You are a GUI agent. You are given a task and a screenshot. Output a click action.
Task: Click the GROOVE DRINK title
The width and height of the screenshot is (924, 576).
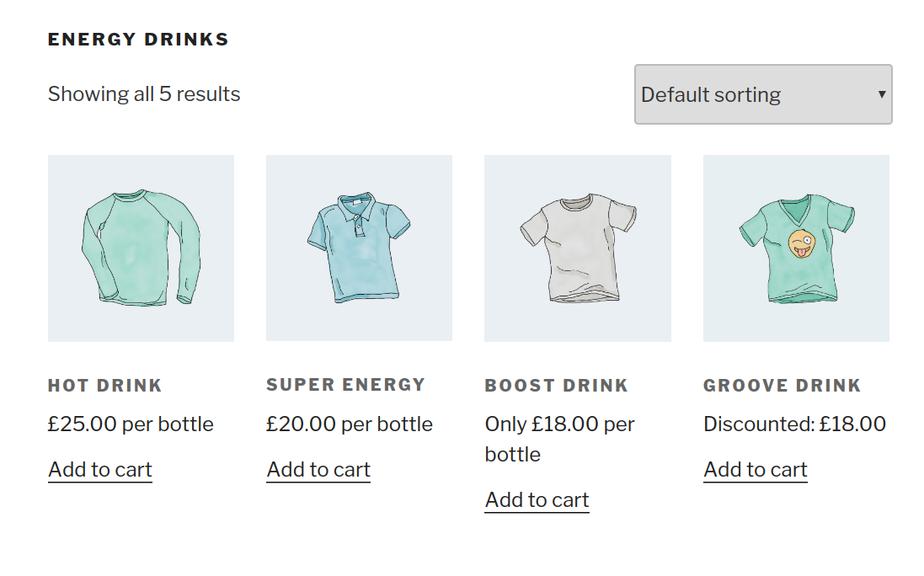coord(782,385)
